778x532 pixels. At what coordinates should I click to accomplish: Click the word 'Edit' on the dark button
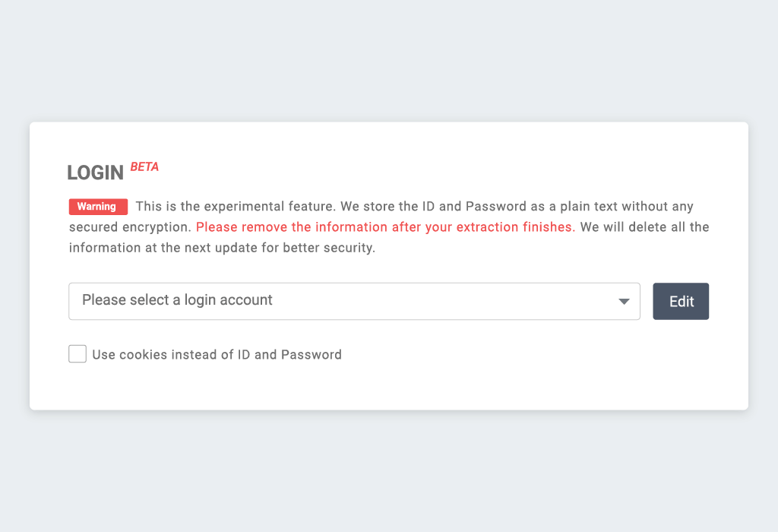pyautogui.click(x=682, y=302)
